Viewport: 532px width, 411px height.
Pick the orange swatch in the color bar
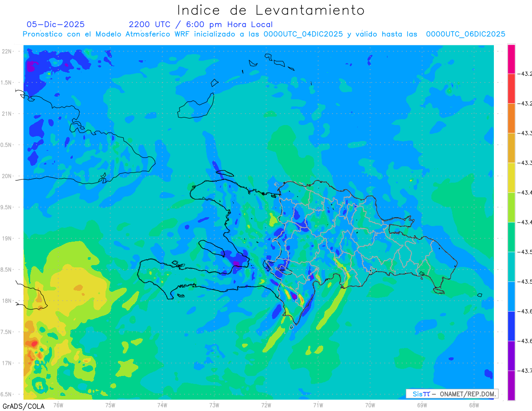coord(511,118)
